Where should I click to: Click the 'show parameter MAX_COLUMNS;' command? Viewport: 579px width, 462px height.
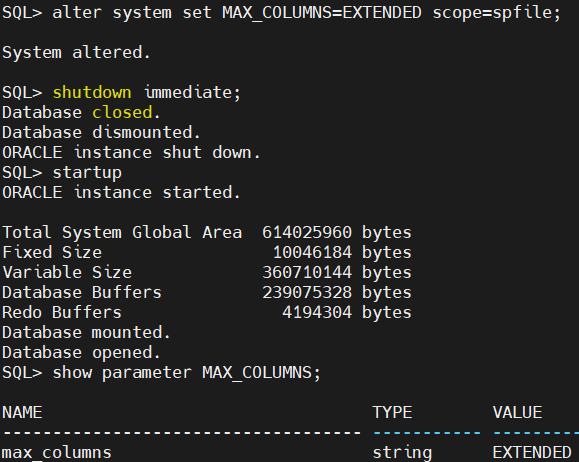coord(186,373)
